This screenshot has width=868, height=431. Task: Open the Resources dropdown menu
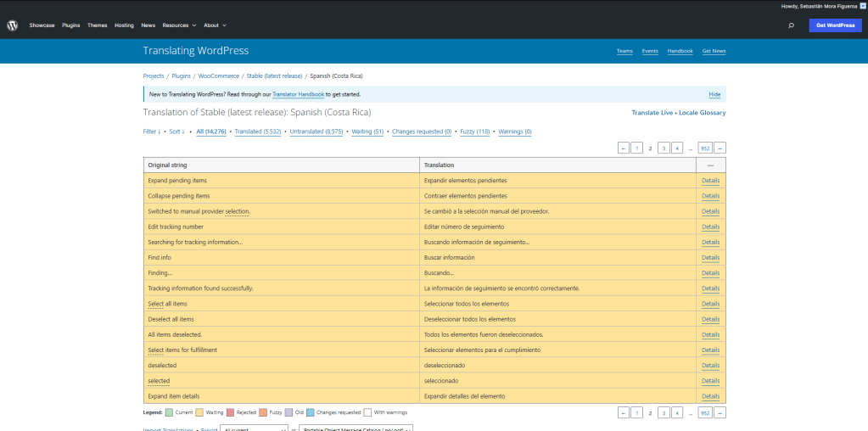coord(179,25)
